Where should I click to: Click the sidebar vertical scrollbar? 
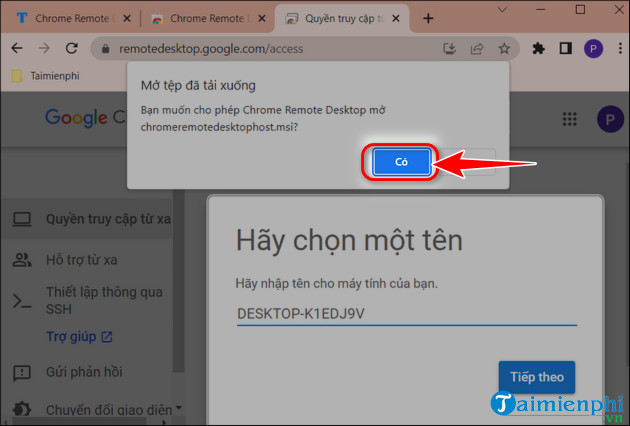pos(180,281)
